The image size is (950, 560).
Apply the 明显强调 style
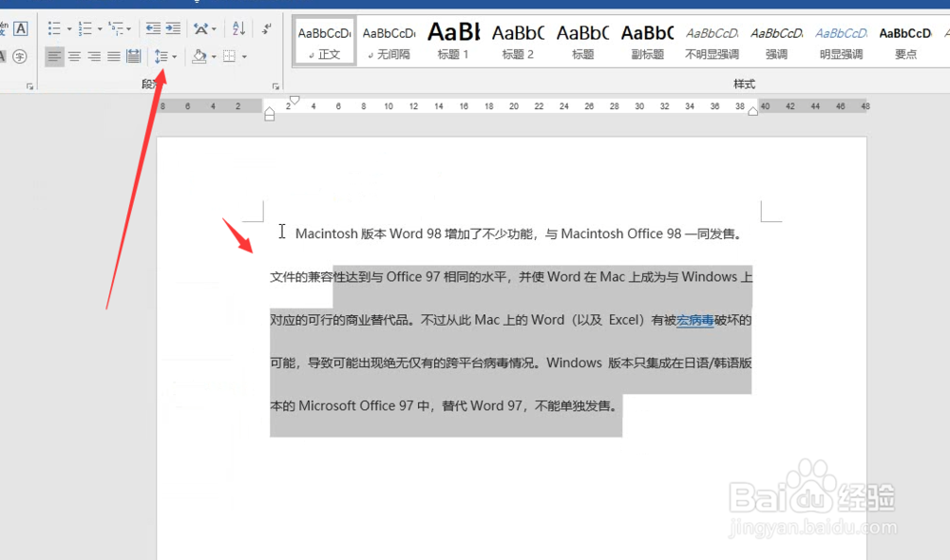(x=841, y=41)
